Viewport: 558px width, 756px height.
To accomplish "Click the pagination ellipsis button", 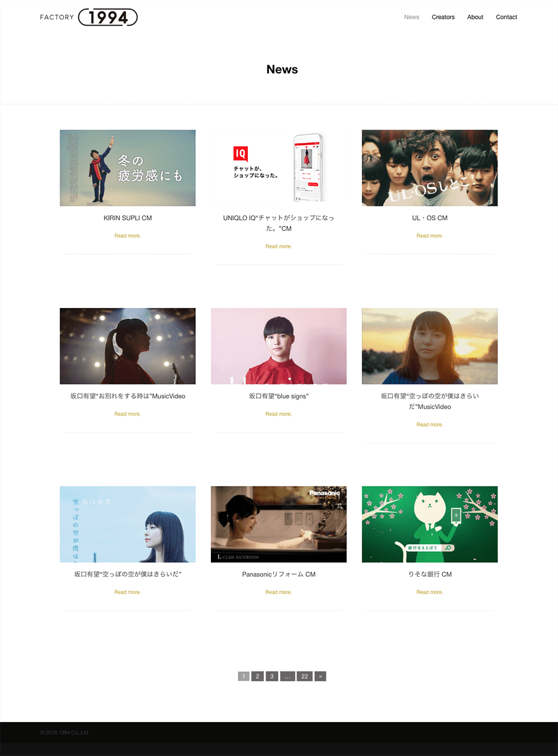I will coord(287,676).
